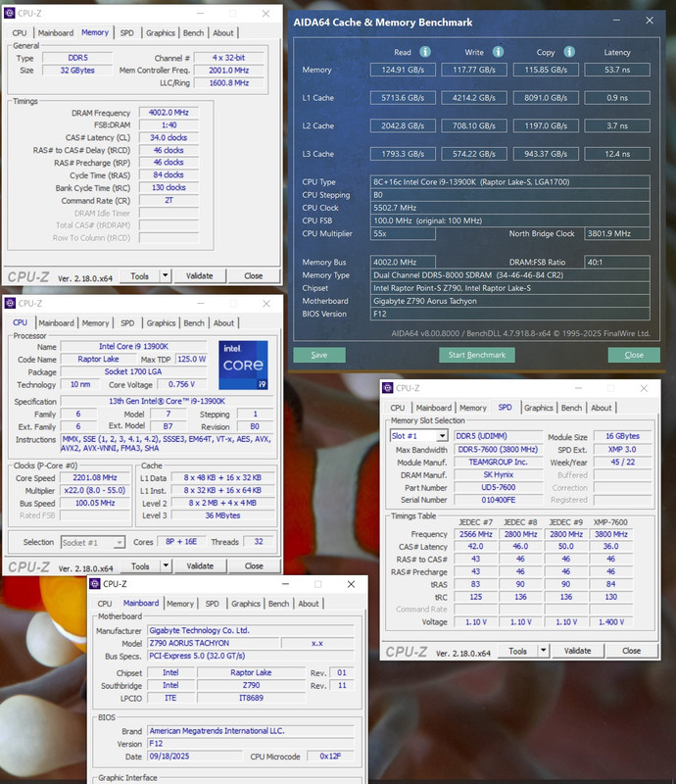Open Graphics tab in CPU window

[161, 323]
